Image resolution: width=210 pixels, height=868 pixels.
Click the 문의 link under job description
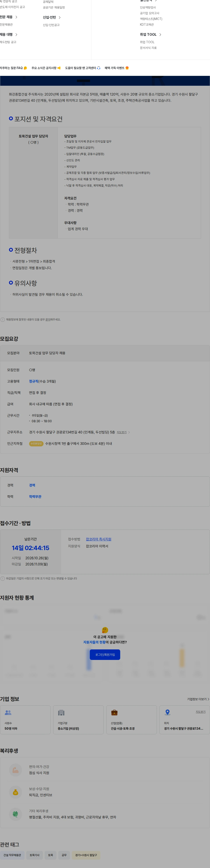(48, 319)
